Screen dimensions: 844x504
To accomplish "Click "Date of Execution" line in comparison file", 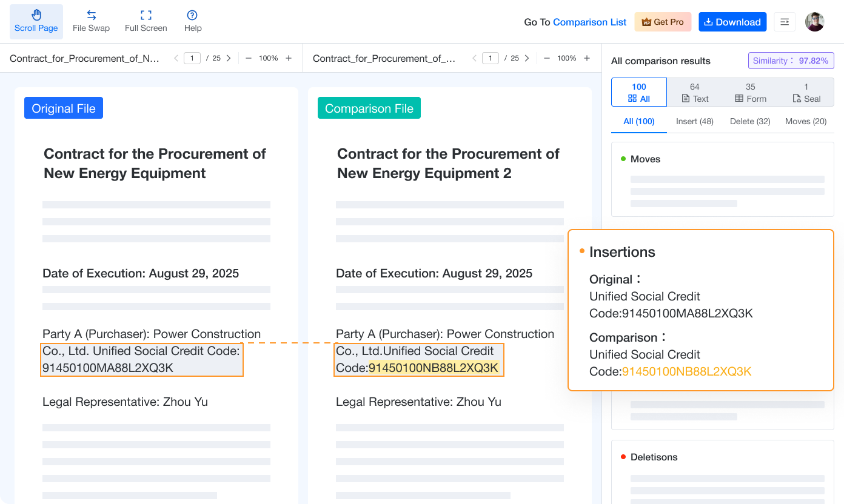I will pyautogui.click(x=434, y=273).
